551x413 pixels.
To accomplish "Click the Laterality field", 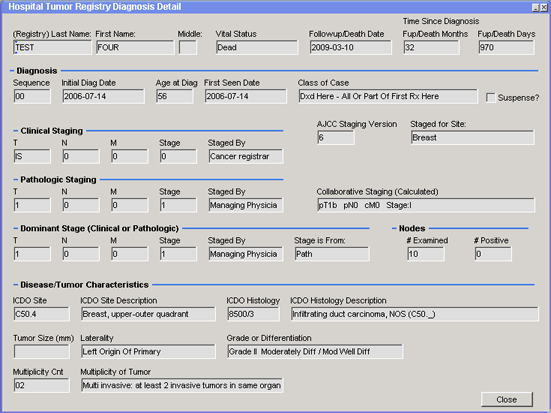I will [148, 351].
